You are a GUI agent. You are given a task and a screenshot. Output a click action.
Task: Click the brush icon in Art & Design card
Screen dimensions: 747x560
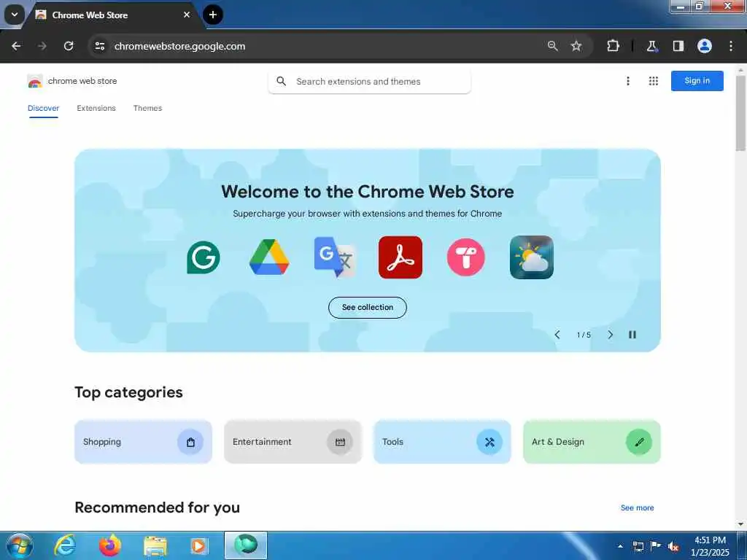pyautogui.click(x=639, y=442)
